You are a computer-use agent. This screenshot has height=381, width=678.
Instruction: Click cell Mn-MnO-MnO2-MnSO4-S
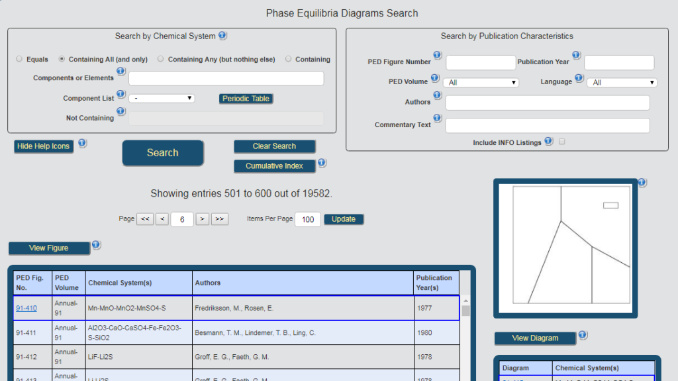[x=139, y=308]
